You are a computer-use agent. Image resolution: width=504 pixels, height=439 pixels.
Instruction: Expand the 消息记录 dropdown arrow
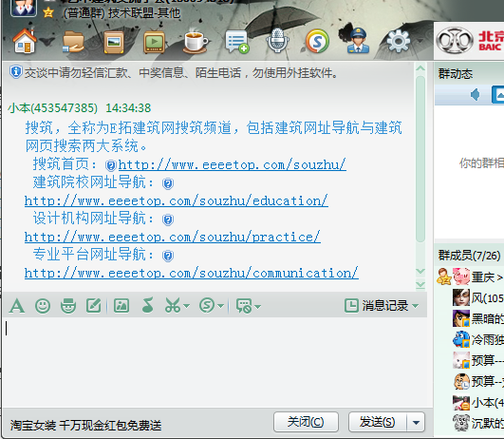click(x=416, y=306)
